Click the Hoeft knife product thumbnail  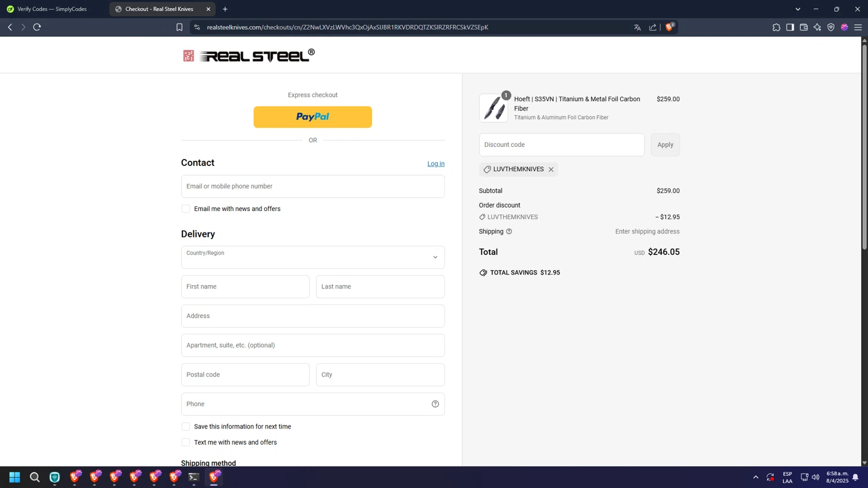(x=494, y=108)
